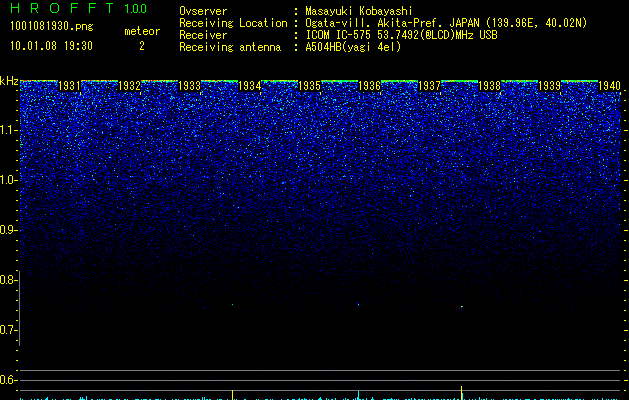Click the meteor echo dot before 1934
Image resolution: width=629 pixels, height=400 pixels.
click(233, 305)
